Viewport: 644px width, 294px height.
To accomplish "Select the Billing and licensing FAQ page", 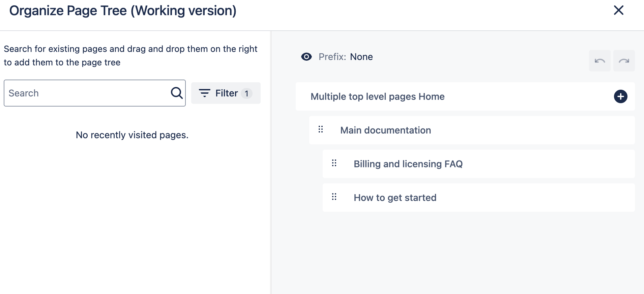I will (x=408, y=164).
